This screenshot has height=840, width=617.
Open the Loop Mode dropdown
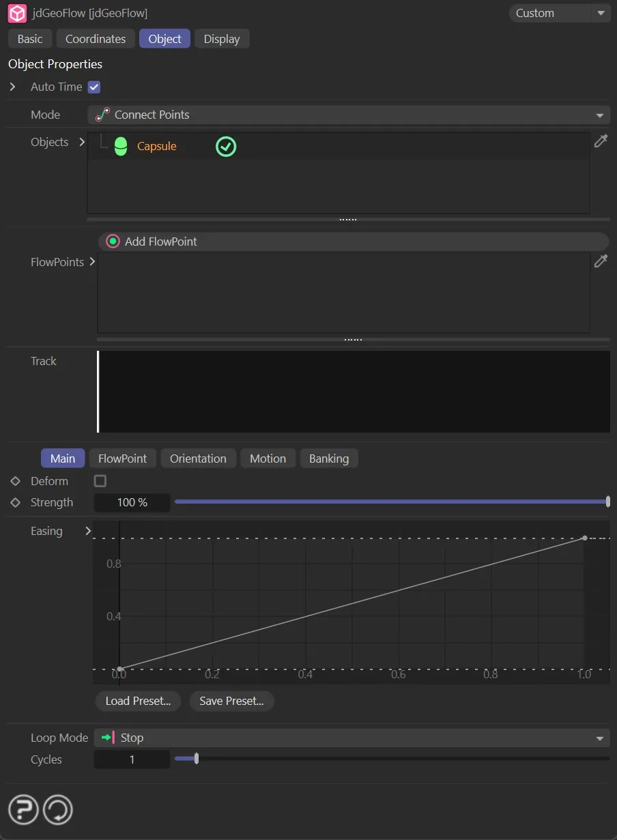[x=351, y=738]
